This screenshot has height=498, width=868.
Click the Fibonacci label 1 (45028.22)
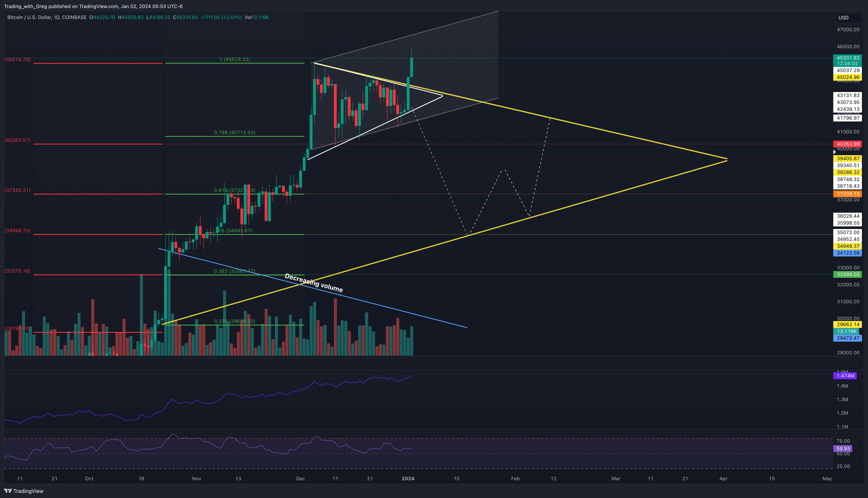click(235, 59)
